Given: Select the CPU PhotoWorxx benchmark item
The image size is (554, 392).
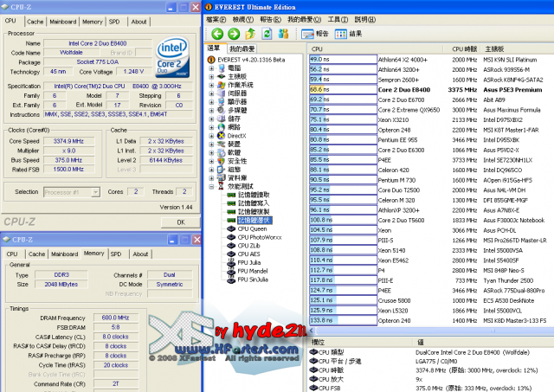Looking at the screenshot, I should coord(260,237).
